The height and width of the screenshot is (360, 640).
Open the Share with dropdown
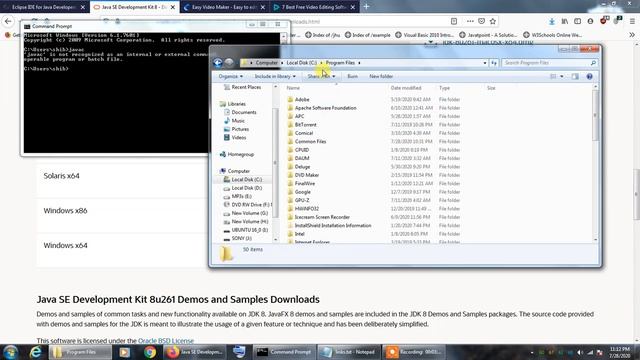tap(321, 76)
